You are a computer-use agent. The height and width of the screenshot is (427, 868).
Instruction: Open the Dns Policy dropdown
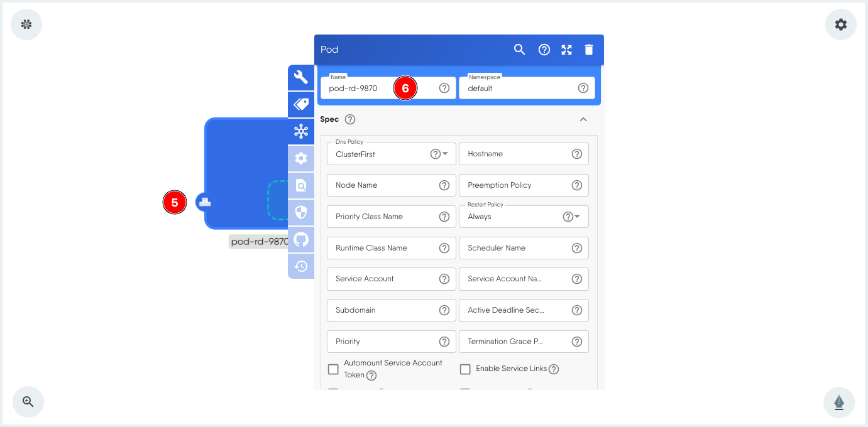coord(445,154)
